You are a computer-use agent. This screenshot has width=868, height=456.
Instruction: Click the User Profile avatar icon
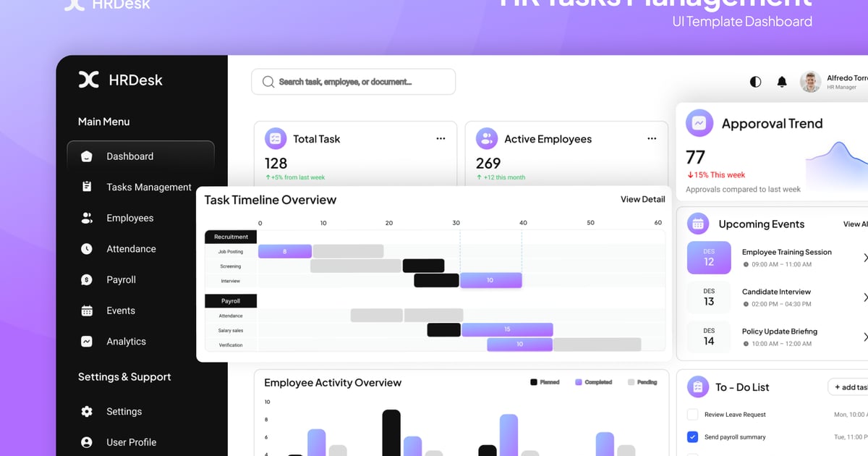tap(87, 442)
